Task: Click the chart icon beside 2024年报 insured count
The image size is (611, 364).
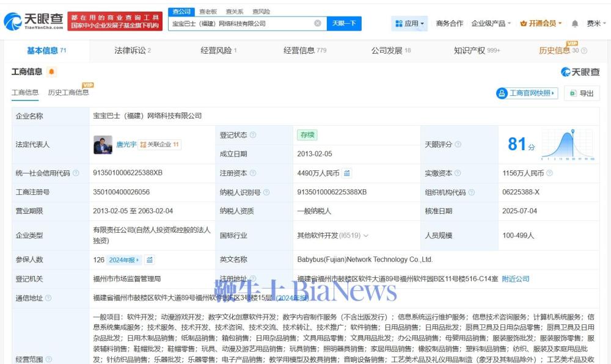Action: point(150,260)
